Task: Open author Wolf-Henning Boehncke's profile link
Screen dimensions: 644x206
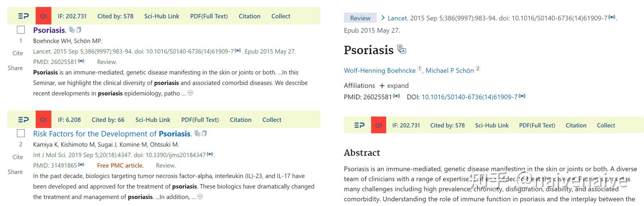Action: point(379,70)
